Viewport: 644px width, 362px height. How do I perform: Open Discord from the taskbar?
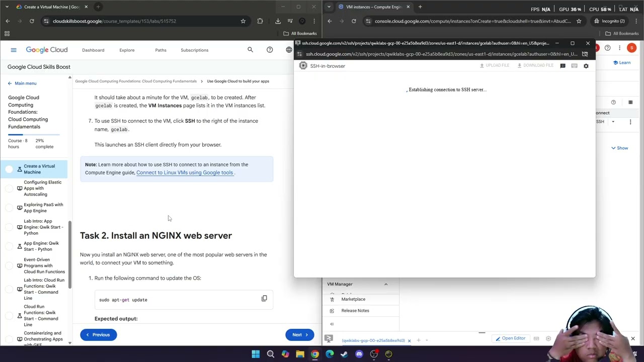(x=359, y=354)
